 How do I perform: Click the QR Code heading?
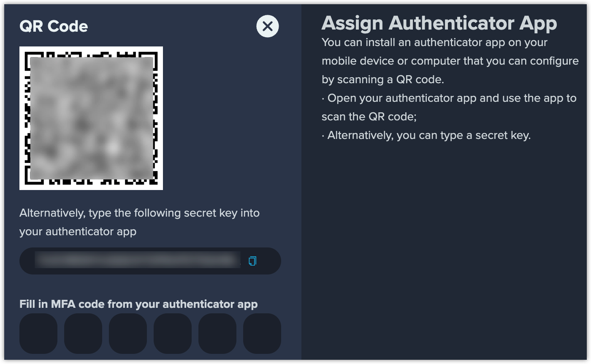point(54,26)
